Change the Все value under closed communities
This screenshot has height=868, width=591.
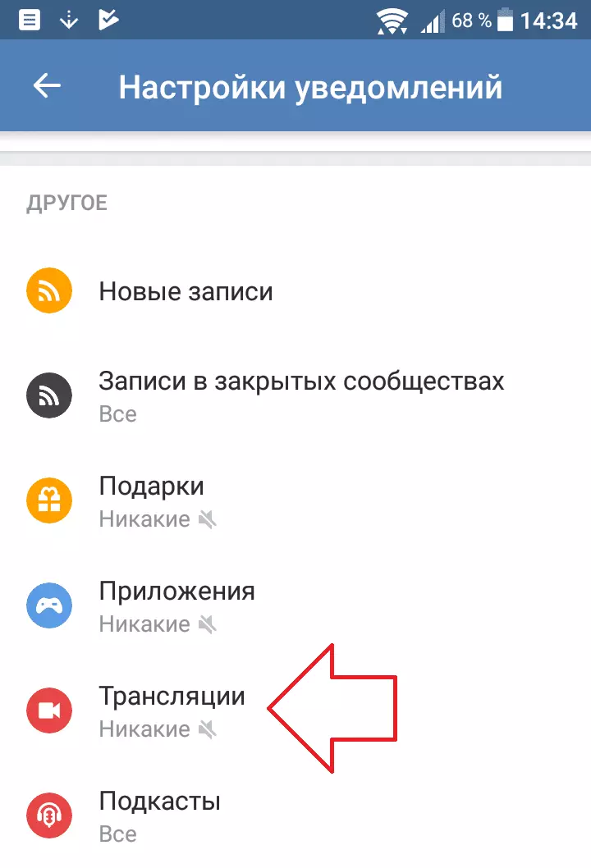coord(118,414)
